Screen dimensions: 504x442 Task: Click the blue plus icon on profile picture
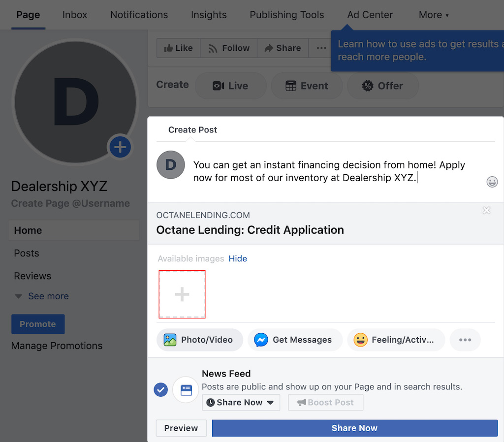(120, 147)
